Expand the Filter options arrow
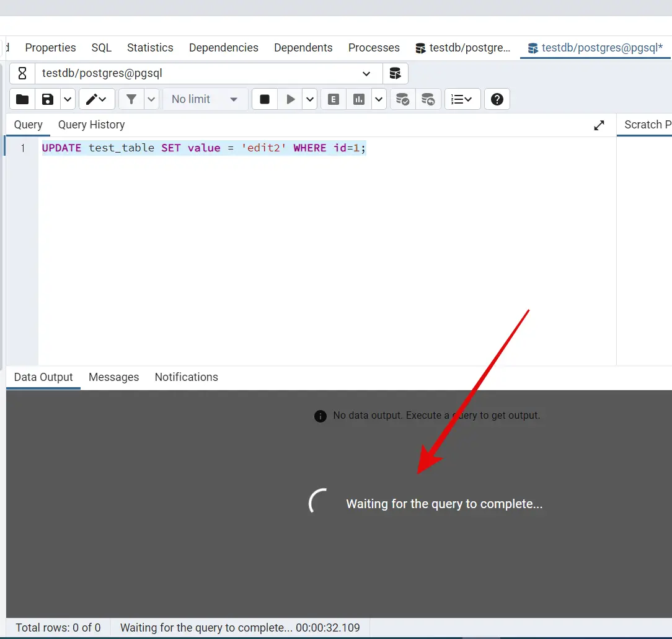This screenshot has height=639, width=672. point(151,99)
